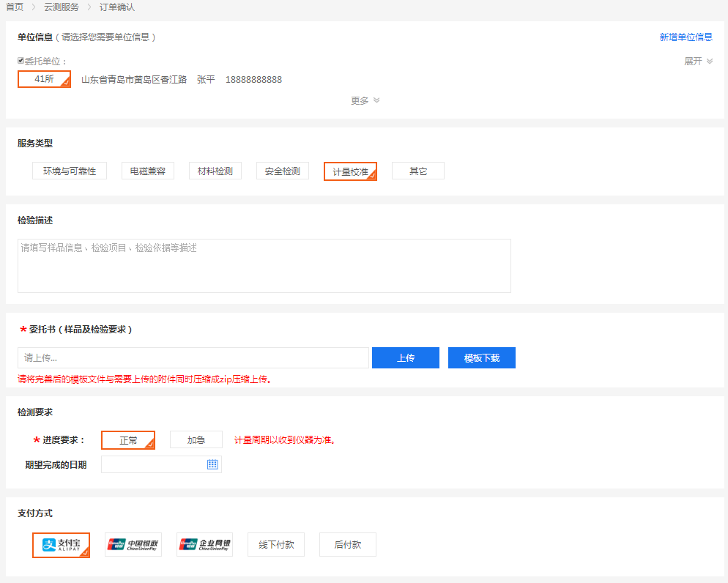The image size is (728, 583).
Task: Select 加急 urgent progress option
Action: 196,440
